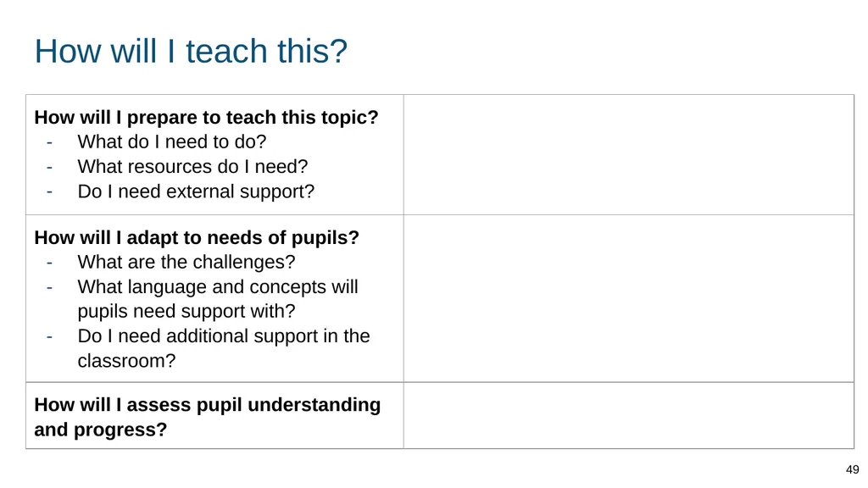Select the 'How will I prepare to teach this topic?' heading
868x488 pixels.
point(206,117)
